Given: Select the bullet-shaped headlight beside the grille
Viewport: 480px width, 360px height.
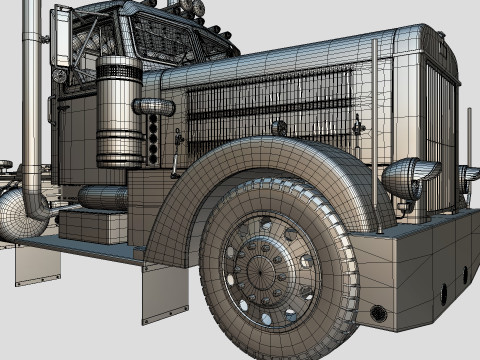Looking at the screenshot, I should pos(411,179).
